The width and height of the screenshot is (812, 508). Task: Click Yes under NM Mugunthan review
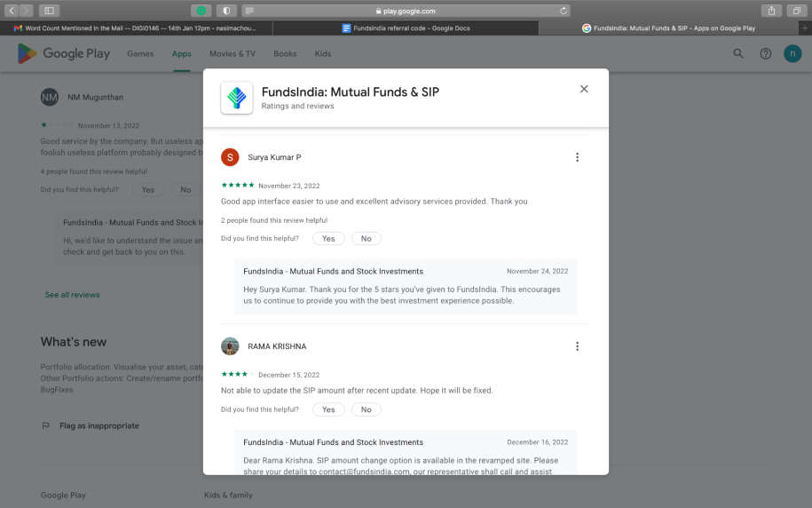(x=148, y=190)
